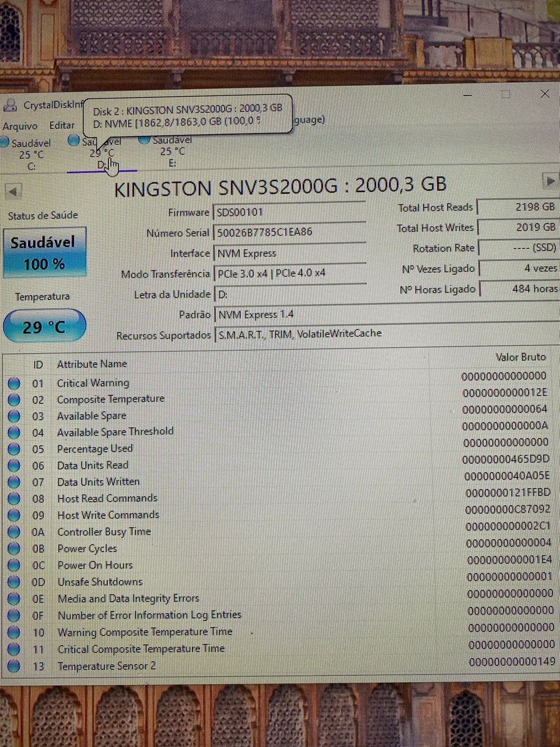Click the 29 °C temperature button
Screen dimensions: 560x747
(44, 326)
